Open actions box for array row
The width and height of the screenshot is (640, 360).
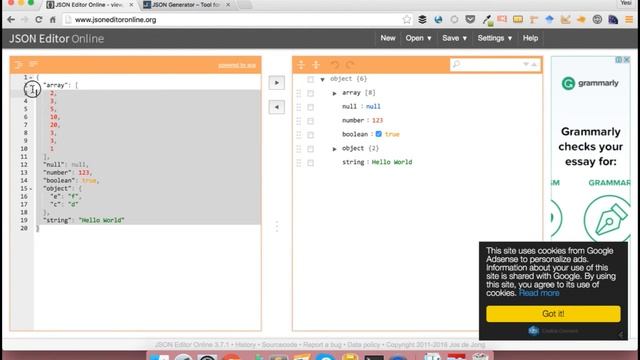point(311,93)
